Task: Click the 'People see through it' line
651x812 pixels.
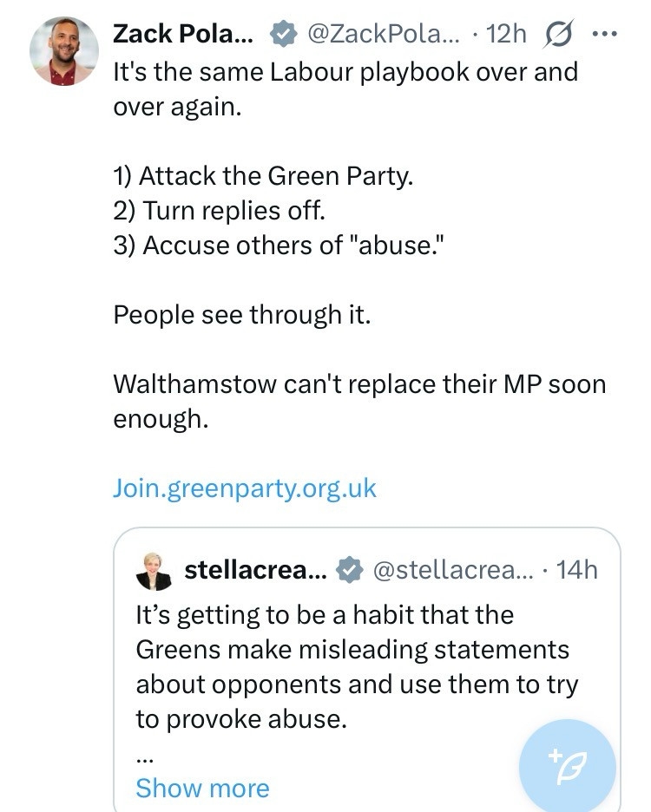Action: (x=242, y=314)
